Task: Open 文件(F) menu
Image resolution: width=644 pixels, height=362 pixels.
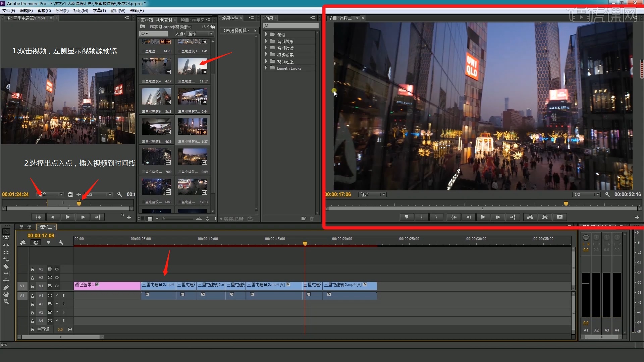Action: click(9, 10)
